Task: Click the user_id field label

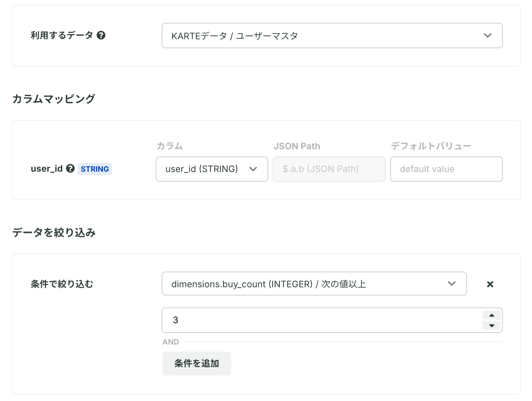Action: pos(47,169)
